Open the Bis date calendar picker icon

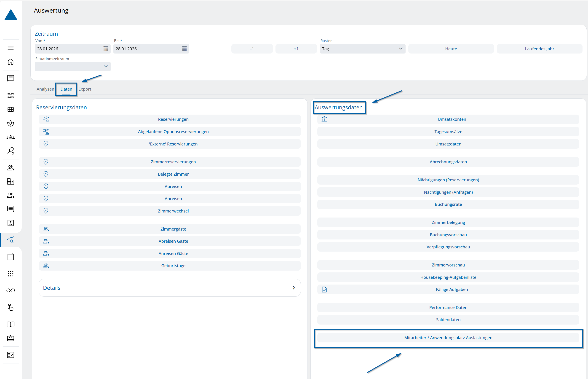pyautogui.click(x=184, y=49)
